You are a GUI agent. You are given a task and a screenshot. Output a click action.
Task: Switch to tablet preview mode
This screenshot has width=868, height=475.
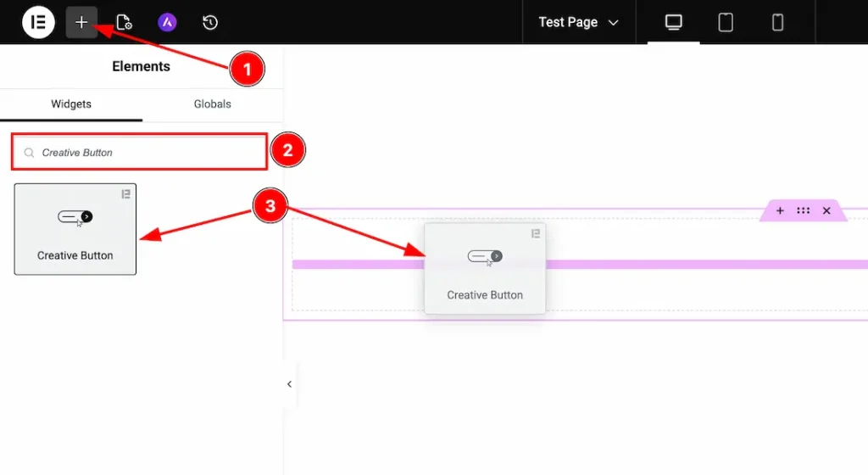pos(726,22)
